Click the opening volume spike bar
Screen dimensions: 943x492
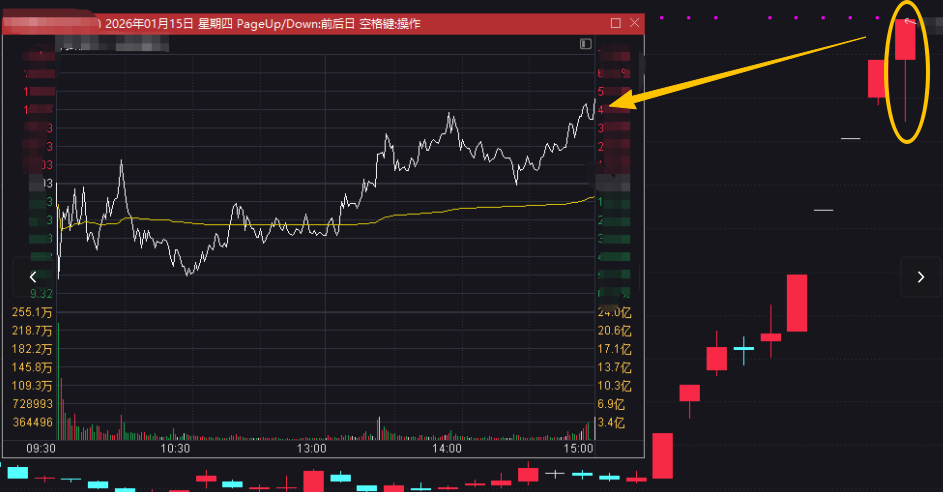[59, 380]
